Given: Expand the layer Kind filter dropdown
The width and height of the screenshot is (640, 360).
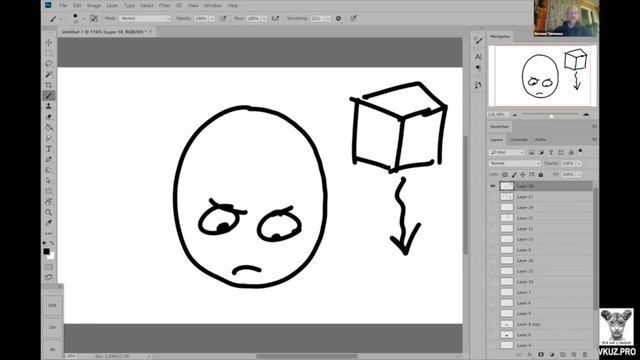Looking at the screenshot, I should tap(507, 152).
